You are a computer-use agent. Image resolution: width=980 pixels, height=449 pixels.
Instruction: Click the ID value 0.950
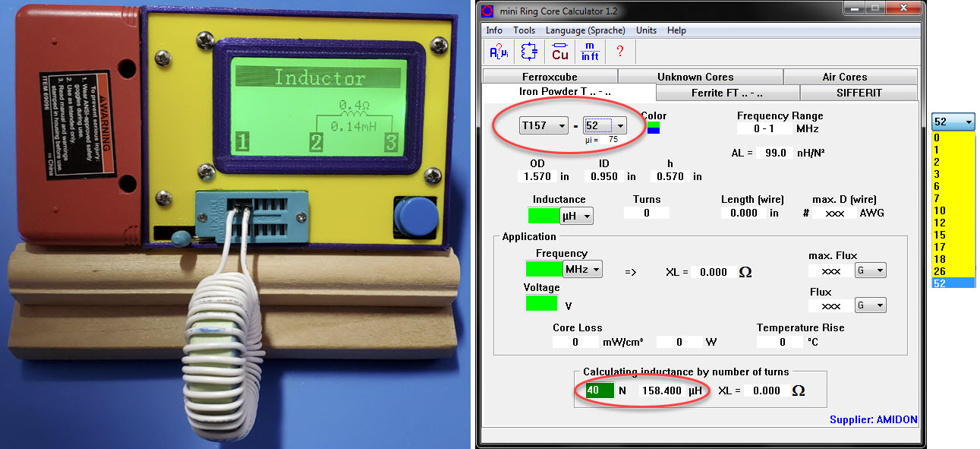tap(605, 176)
